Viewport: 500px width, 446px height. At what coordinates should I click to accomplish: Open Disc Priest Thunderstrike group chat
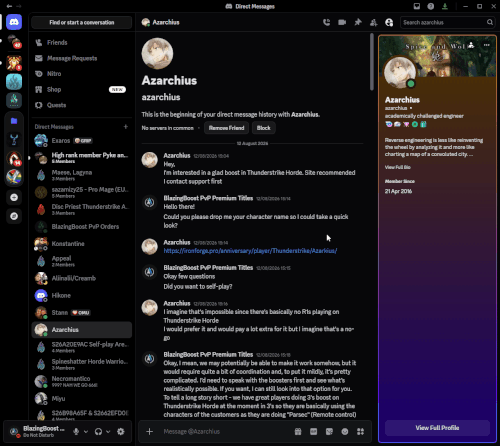point(82,209)
